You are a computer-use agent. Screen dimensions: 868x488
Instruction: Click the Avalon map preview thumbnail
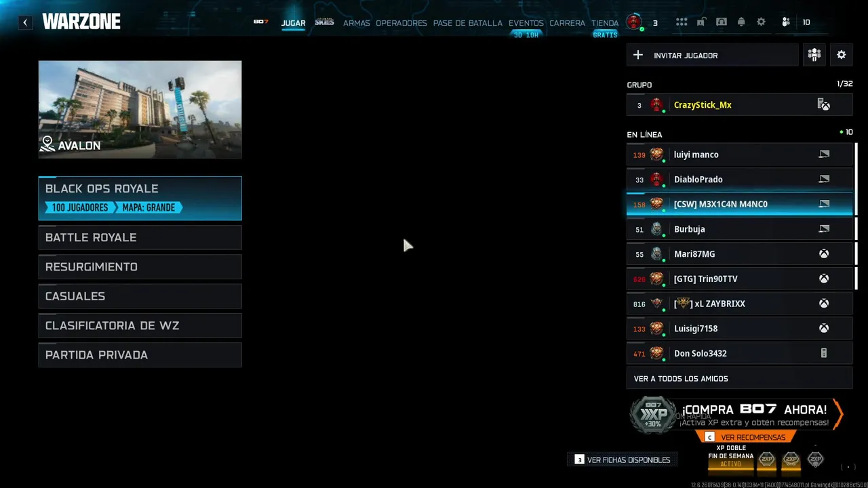[x=140, y=110]
